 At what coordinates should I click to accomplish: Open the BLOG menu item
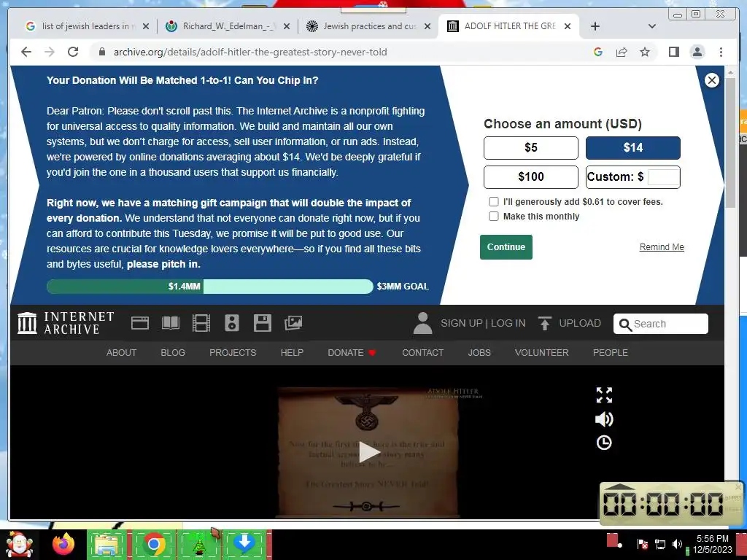[x=173, y=353]
